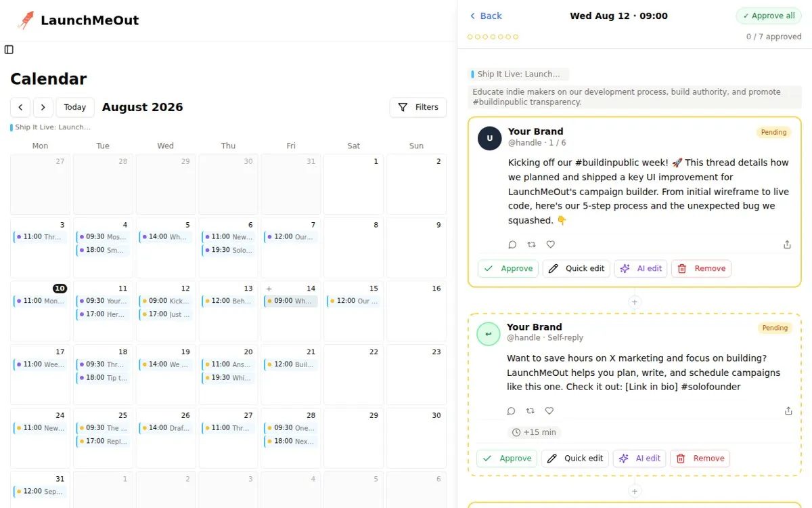This screenshot has width=812, height=508.
Task: Approve the Self-reply post
Action: coord(507,458)
